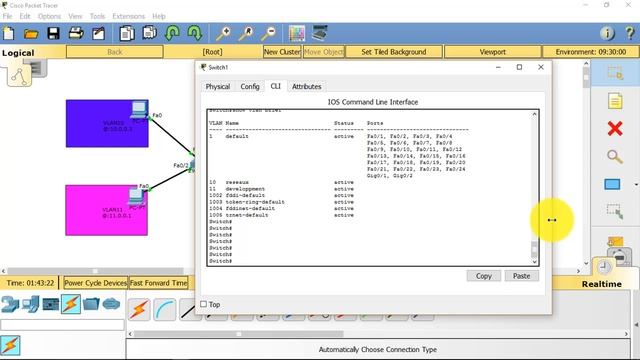Choose the Delete red X tool
The width and height of the screenshot is (640, 360).
pos(615,129)
